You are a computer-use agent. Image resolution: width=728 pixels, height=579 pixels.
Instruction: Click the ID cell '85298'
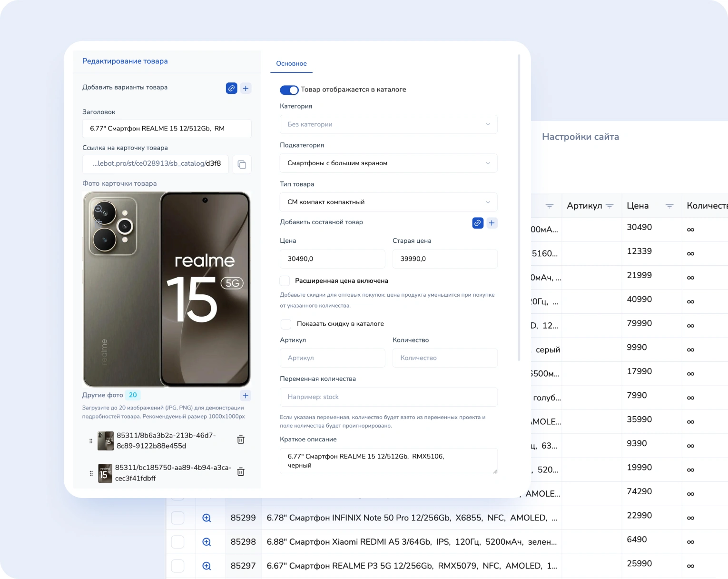(243, 542)
